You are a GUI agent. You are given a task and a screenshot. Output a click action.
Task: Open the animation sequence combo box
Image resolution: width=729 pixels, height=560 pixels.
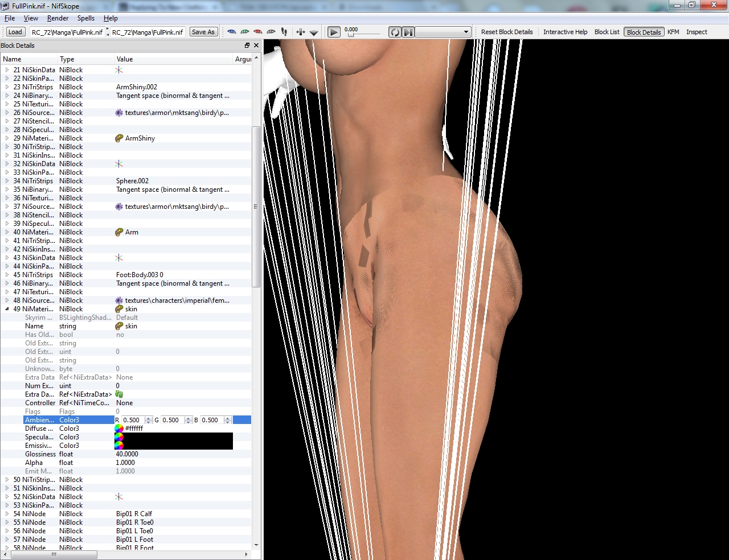(x=443, y=32)
